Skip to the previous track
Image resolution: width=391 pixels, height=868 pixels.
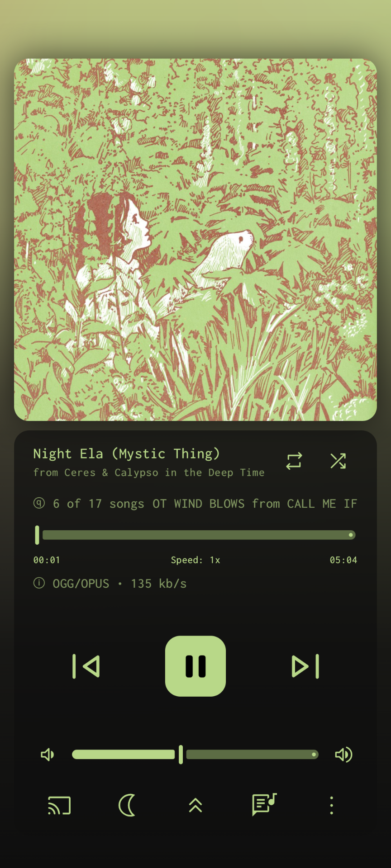tap(86, 666)
